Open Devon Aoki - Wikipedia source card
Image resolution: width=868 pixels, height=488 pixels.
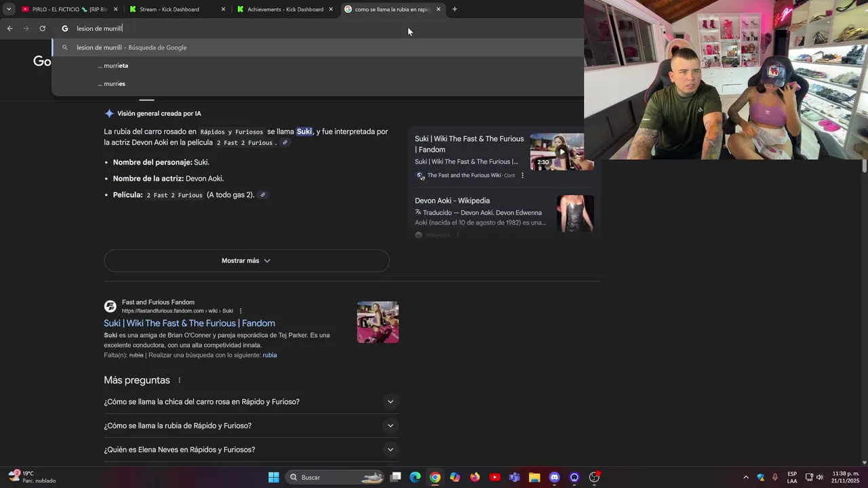[452, 201]
